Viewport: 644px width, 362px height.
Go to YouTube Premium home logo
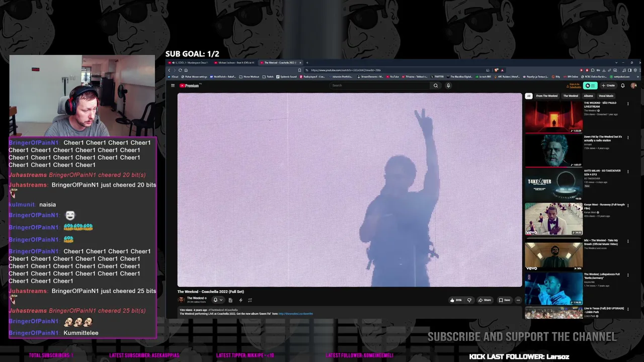pos(191,85)
